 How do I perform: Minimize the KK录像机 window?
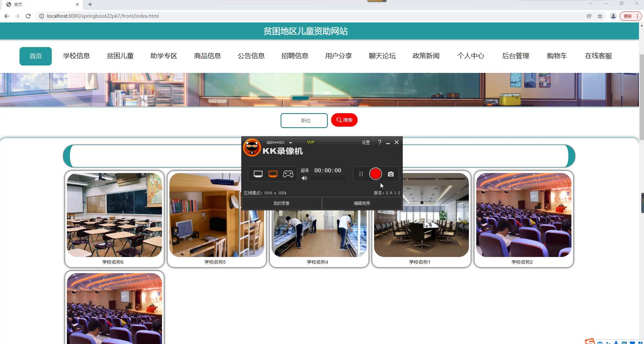(388, 143)
